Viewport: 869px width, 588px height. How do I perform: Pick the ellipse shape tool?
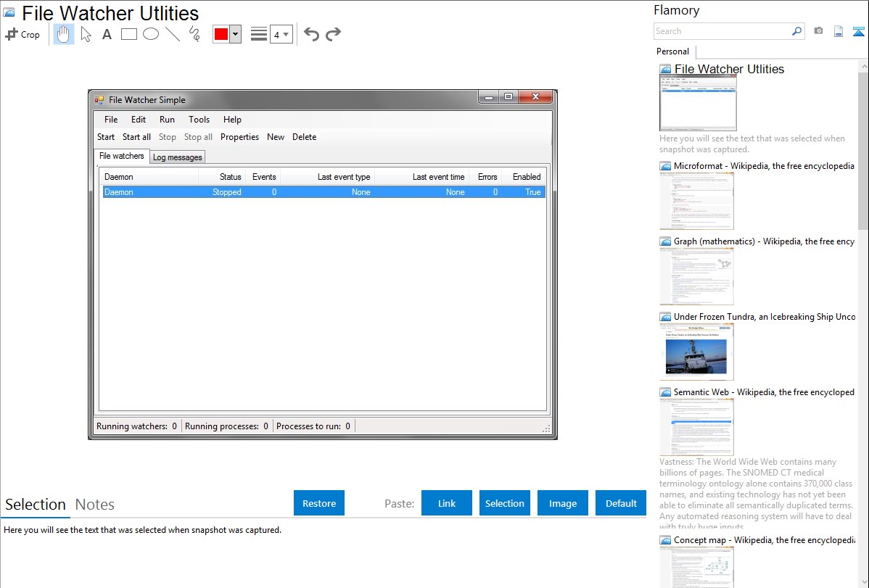[x=151, y=34]
